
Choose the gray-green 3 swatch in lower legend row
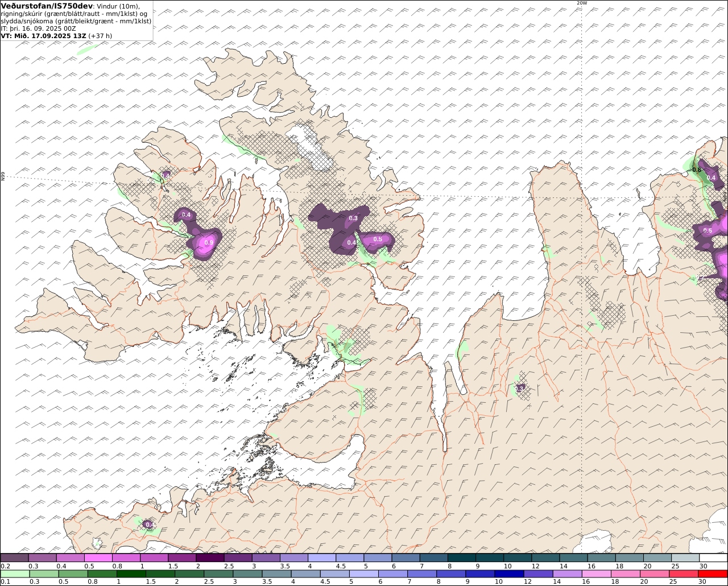click(248, 573)
